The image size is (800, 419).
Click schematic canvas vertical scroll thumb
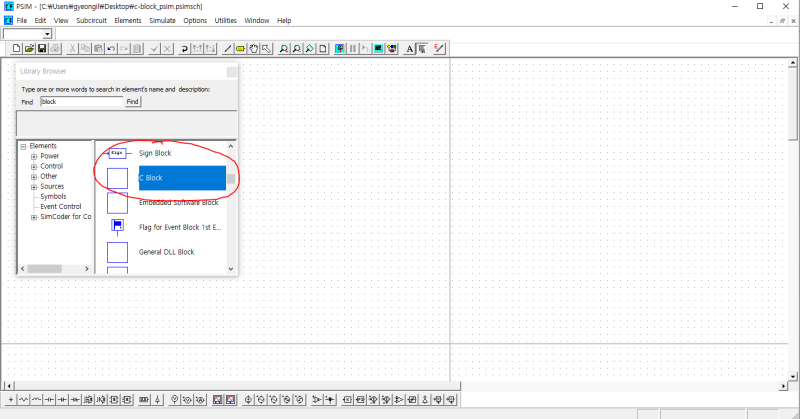pos(792,105)
